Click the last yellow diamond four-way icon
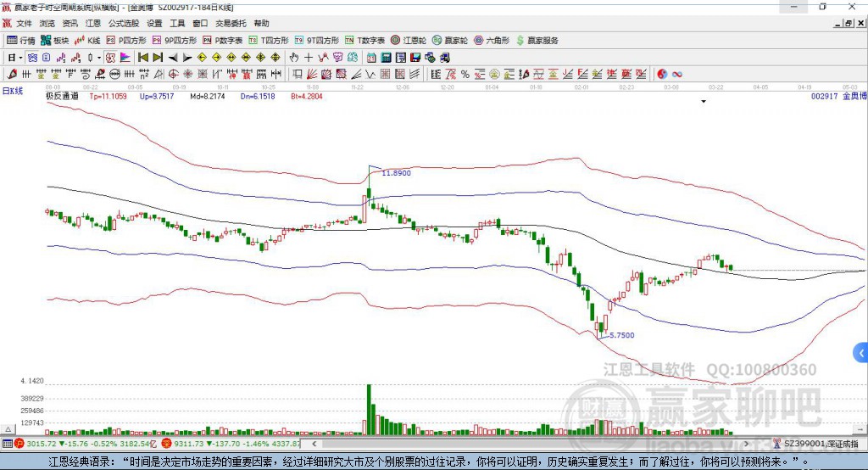 [x=275, y=58]
